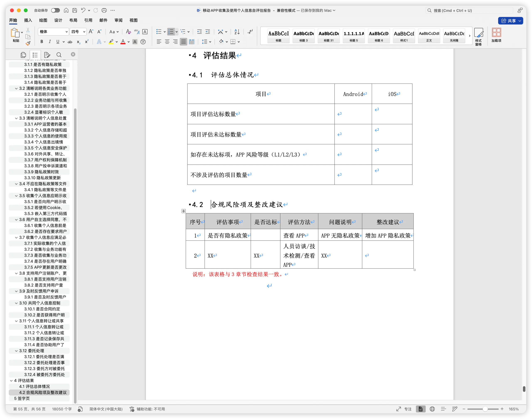Open the print icon in title bar
Screen dimensions: 532x419
pos(104,10)
